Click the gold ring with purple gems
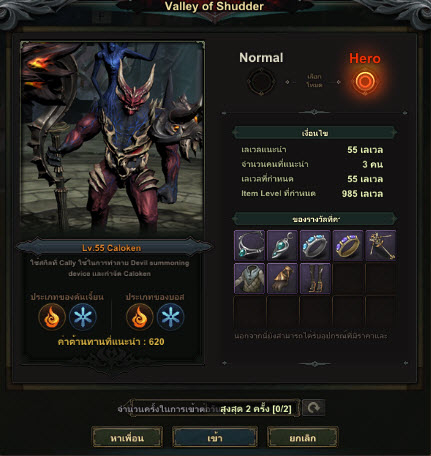The height and width of the screenshot is (456, 431). click(348, 245)
